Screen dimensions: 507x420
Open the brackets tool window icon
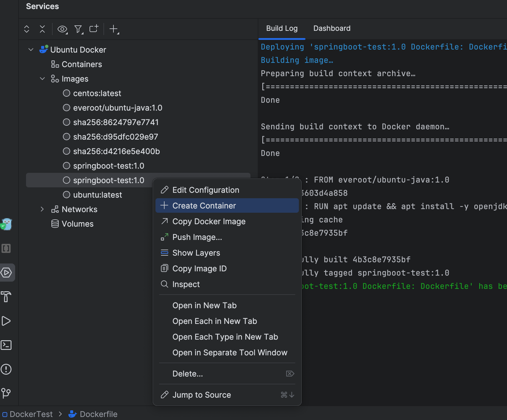(6, 248)
